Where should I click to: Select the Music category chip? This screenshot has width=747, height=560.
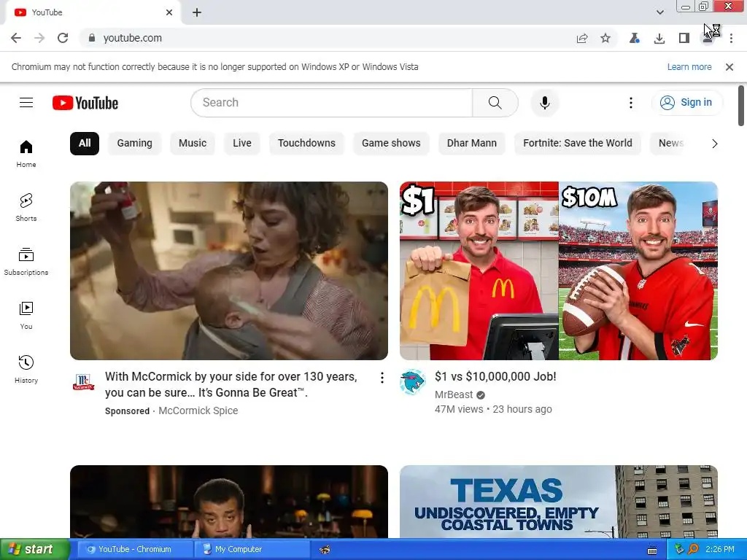coord(193,144)
